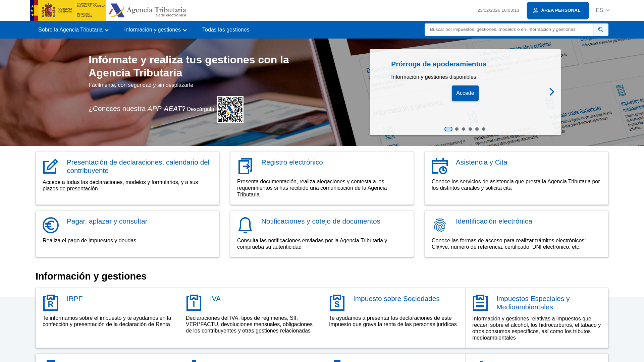The width and height of the screenshot is (644, 362).
Task: Open the ES language dropdown
Action: 602,10
